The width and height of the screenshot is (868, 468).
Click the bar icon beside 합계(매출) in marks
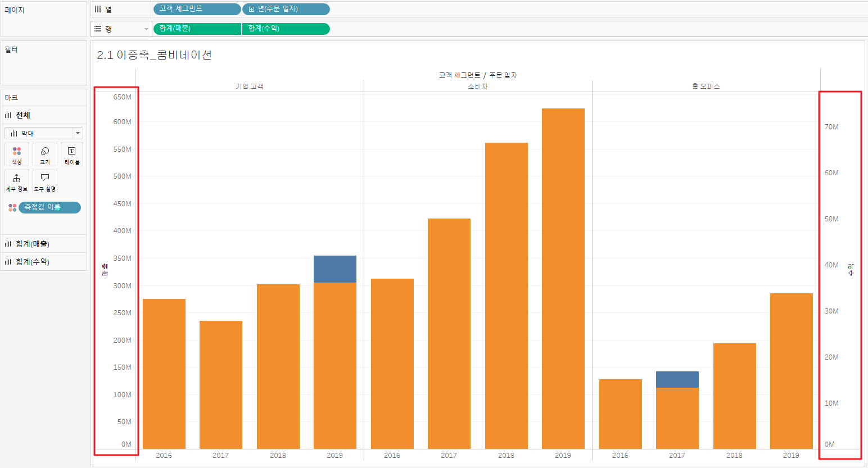coord(8,244)
